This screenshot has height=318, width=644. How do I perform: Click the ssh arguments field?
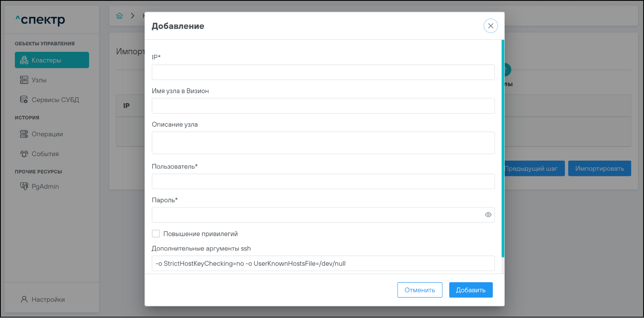click(323, 263)
